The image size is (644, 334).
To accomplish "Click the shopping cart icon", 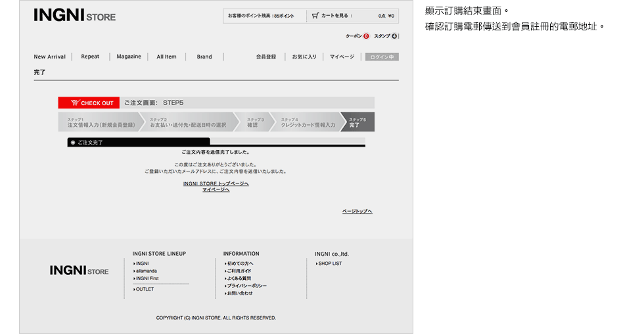I will (x=315, y=15).
